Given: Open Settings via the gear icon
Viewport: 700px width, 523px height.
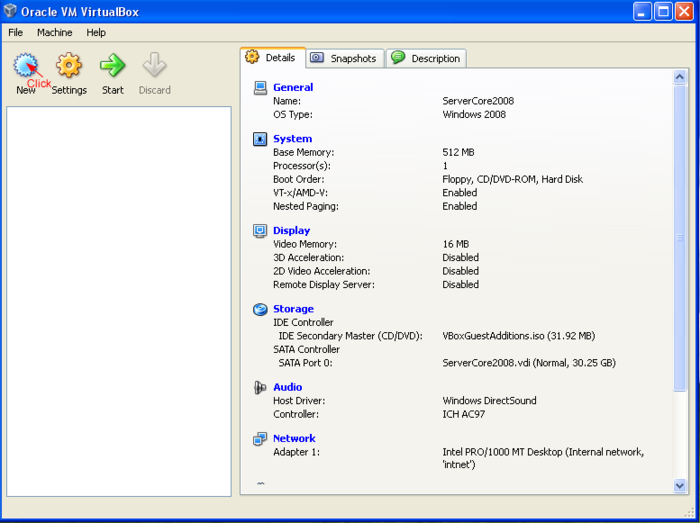Looking at the screenshot, I should 69,67.
